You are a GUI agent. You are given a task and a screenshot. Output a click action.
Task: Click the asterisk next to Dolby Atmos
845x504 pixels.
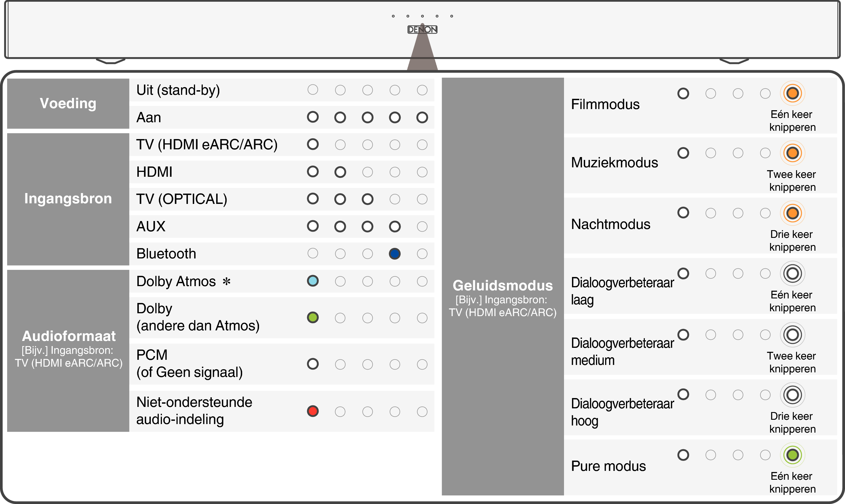pyautogui.click(x=226, y=282)
